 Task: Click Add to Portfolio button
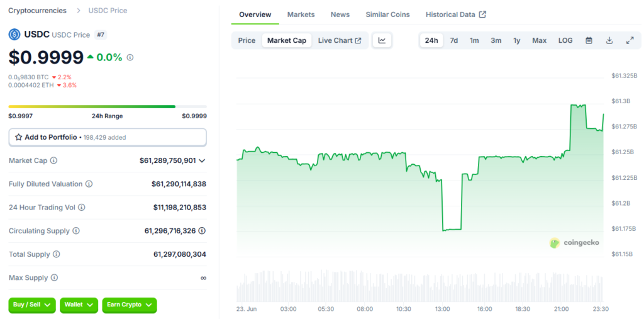click(108, 137)
